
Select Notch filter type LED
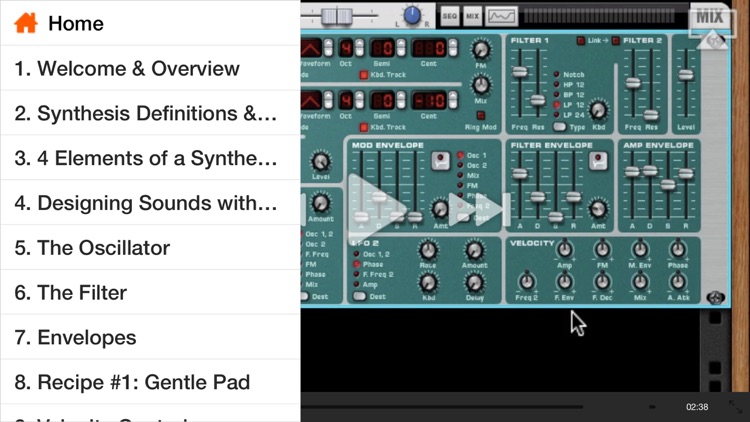[x=557, y=75]
